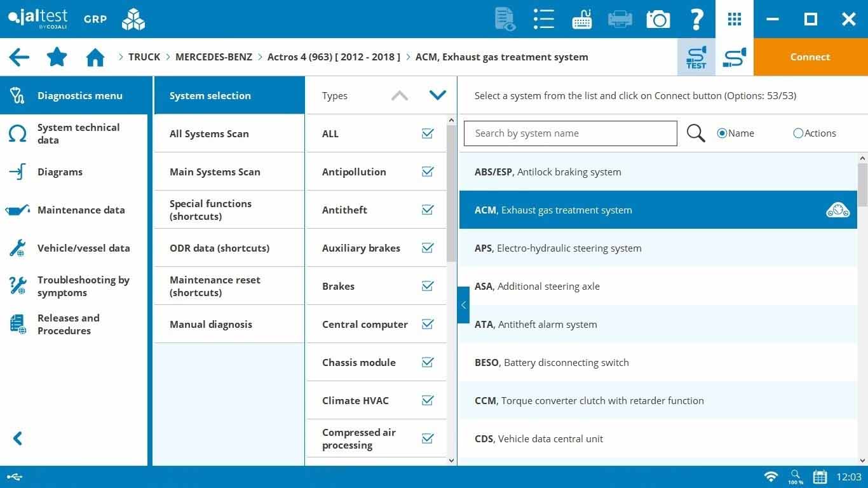Viewport: 868px width, 488px height.
Task: Toggle the Chassis module checkbox
Action: click(428, 362)
